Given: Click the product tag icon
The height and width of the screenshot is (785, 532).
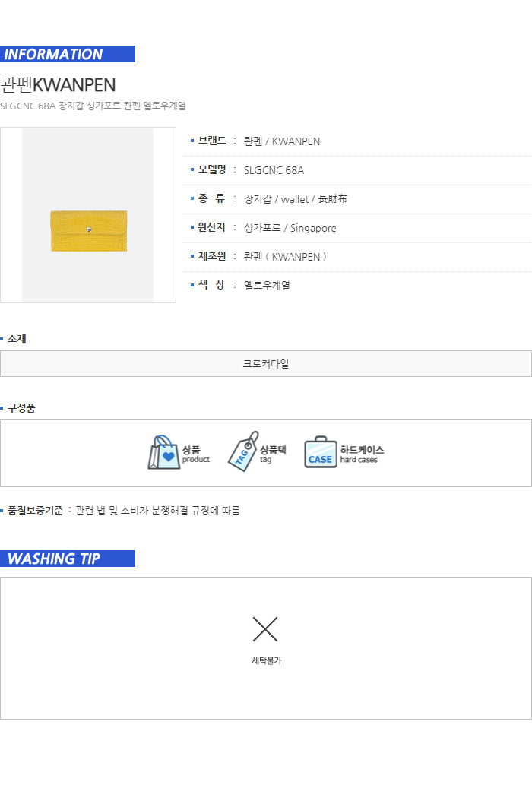Looking at the screenshot, I should (242, 453).
